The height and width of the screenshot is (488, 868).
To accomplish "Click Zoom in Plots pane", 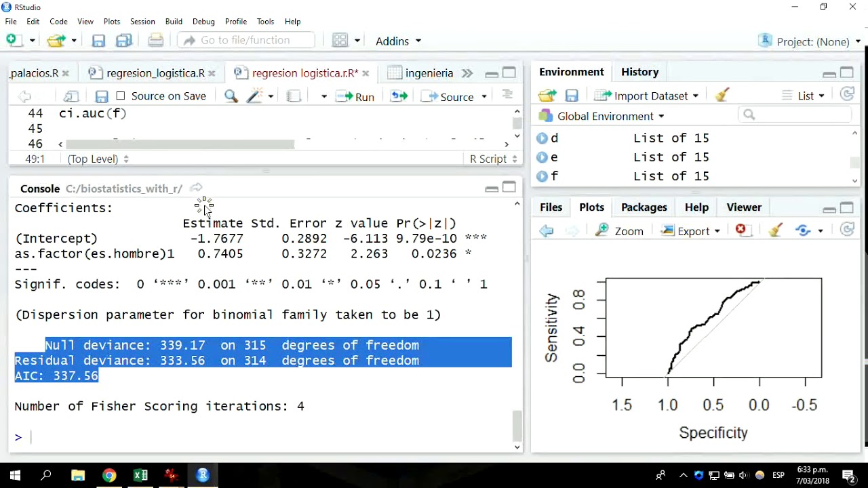I will (x=620, y=231).
